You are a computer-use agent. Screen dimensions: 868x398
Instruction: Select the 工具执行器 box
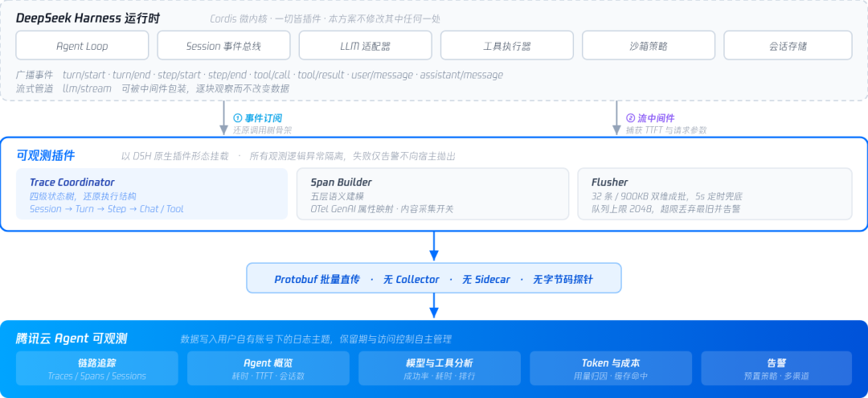507,45
